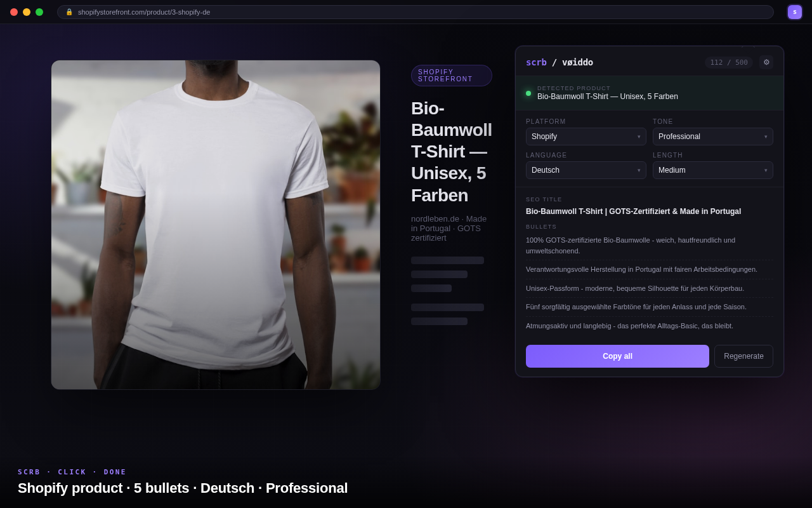Click the green detected product status dot

coord(528,93)
